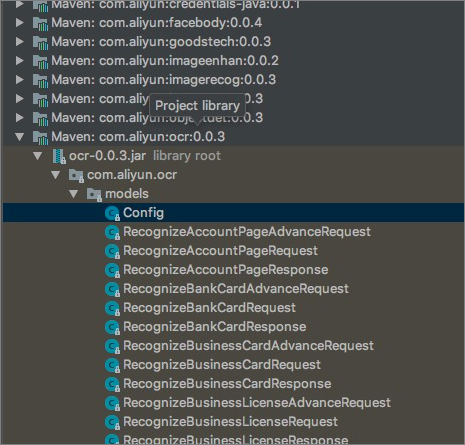
Task: Click class icon of RecognizeBusinessCardResponse
Action: tap(112, 384)
